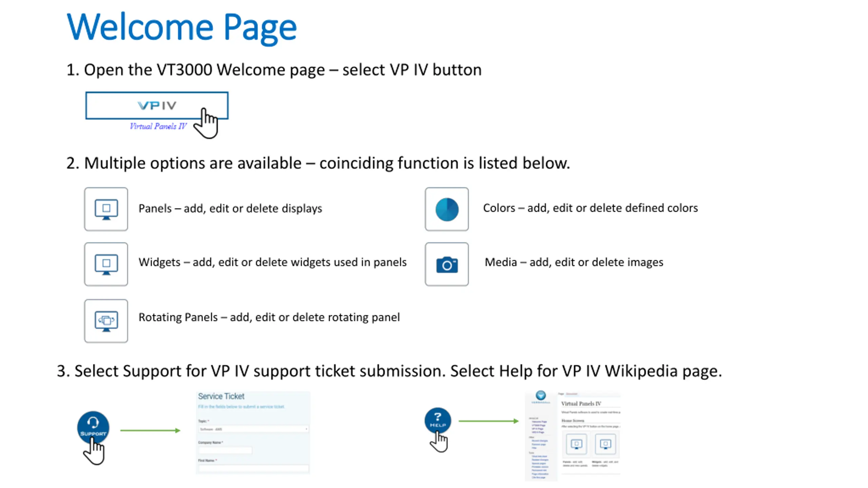Click the Home Screen heading in wiki
The width and height of the screenshot is (868, 488).
point(573,421)
